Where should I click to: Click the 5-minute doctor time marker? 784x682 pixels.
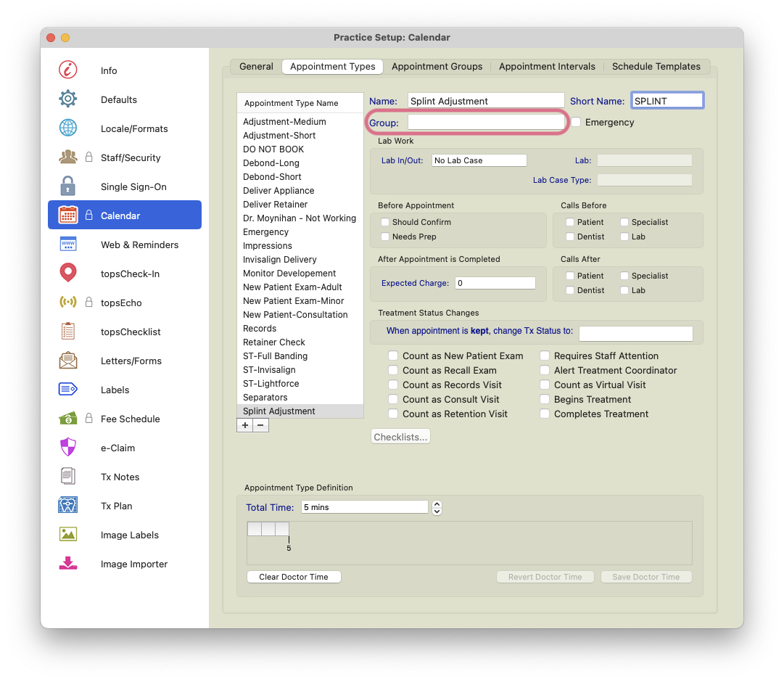[289, 544]
